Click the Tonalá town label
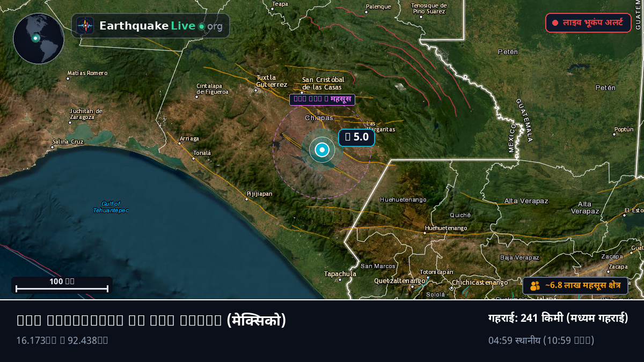The image size is (644, 362). point(202,153)
